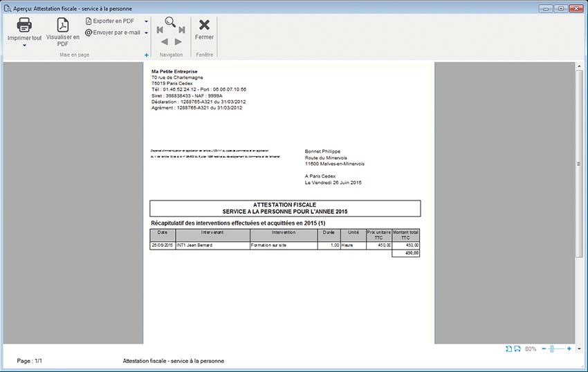Open the Visualiser en PDF viewer
The width and height of the screenshot is (588, 372).
(62, 25)
